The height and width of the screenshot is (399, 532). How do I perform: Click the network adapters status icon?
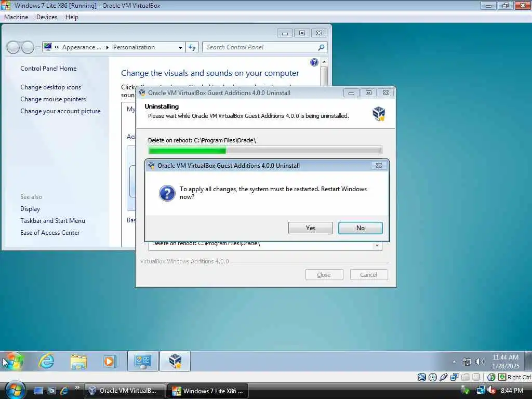454,377
